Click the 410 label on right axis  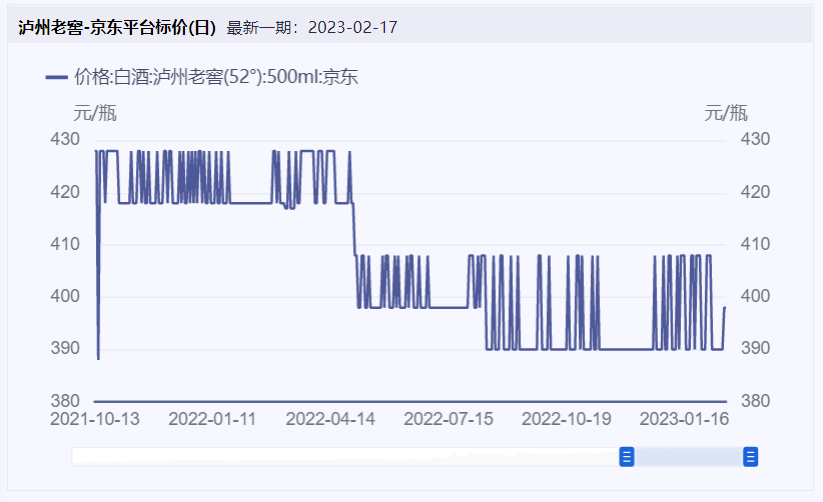tap(755, 243)
